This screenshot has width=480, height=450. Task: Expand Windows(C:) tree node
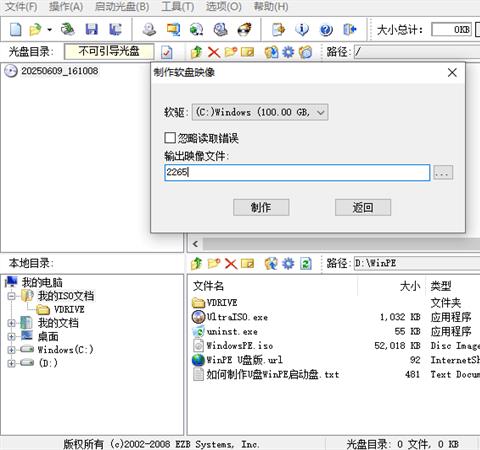pos(12,350)
